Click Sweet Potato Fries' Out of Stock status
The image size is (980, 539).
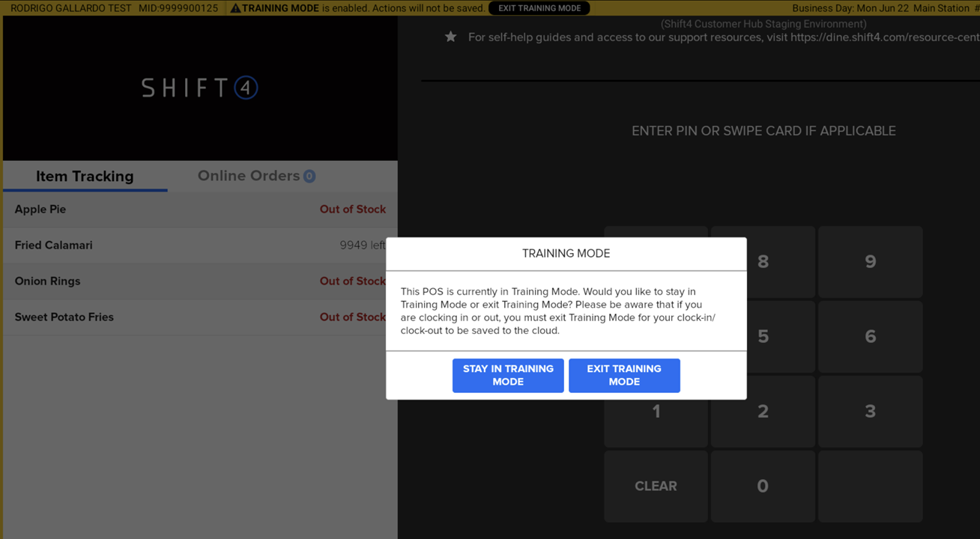tap(353, 317)
